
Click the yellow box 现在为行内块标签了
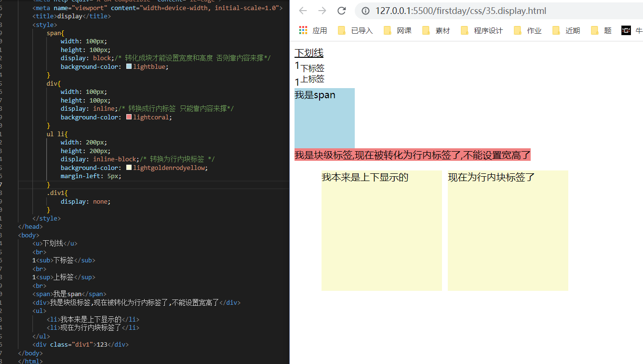coord(508,231)
